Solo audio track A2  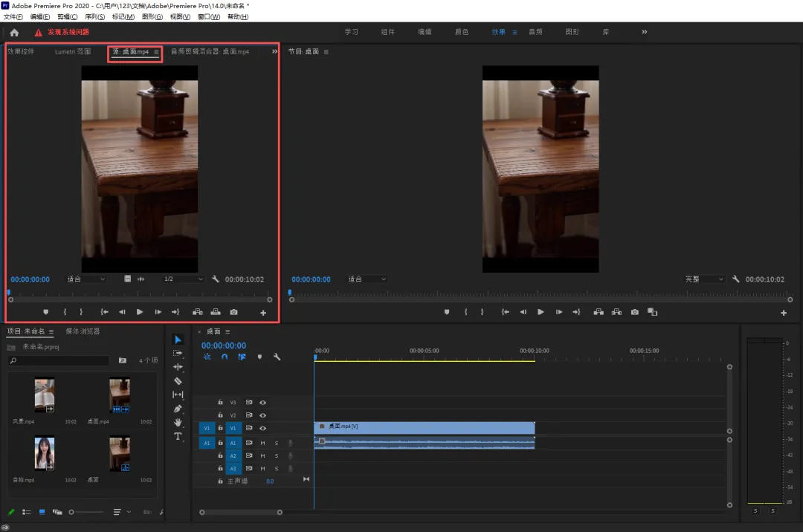click(x=276, y=456)
